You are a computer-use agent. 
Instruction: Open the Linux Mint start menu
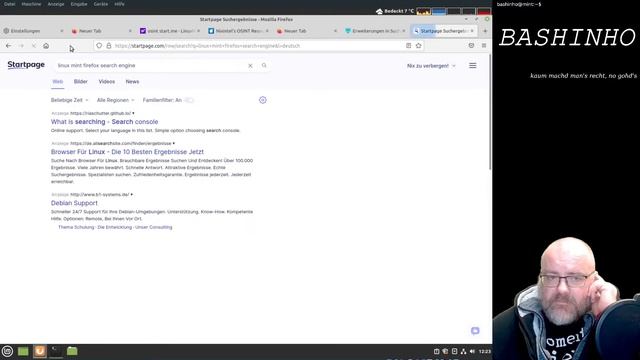pyautogui.click(x=7, y=351)
